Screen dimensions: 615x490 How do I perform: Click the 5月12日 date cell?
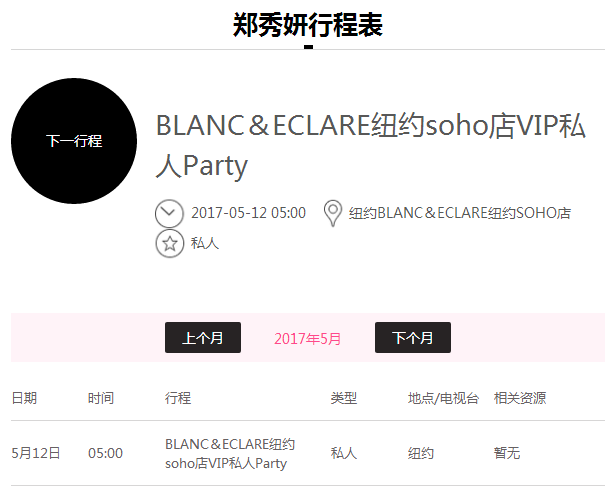pyautogui.click(x=36, y=453)
